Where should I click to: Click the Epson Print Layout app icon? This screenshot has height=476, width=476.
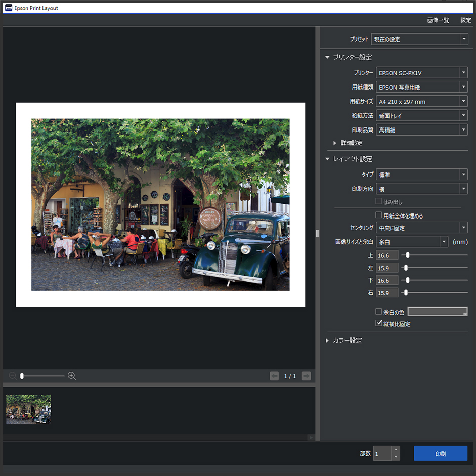[x=8, y=8]
